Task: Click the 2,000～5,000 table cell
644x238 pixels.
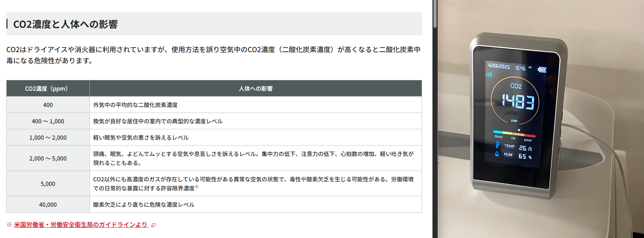Action: click(48, 158)
